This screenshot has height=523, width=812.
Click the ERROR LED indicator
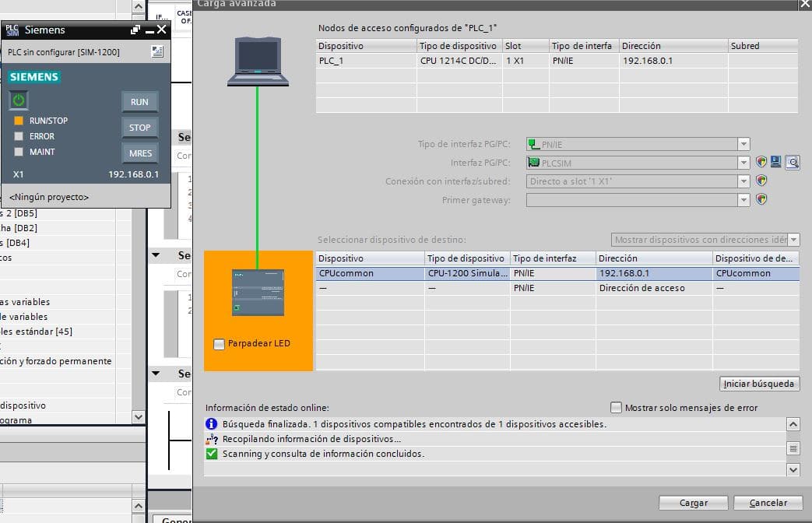click(x=19, y=136)
